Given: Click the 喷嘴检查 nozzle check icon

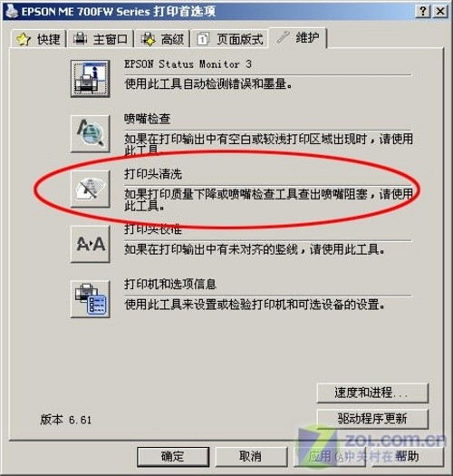Looking at the screenshot, I should 90,133.
